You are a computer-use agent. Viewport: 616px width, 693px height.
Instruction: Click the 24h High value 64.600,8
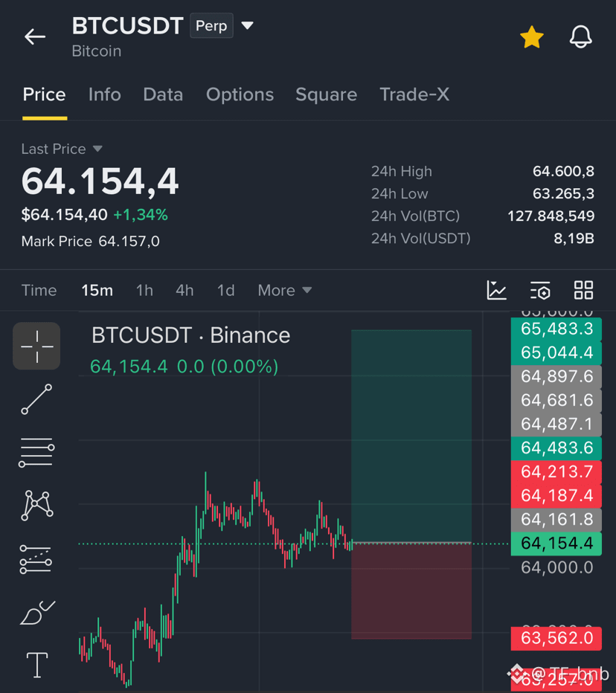pos(563,171)
